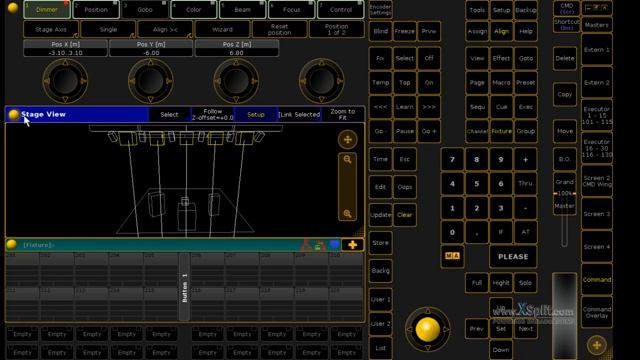The width and height of the screenshot is (640, 360).
Task: Open the Stage View yellow ball options
Action: (14, 115)
